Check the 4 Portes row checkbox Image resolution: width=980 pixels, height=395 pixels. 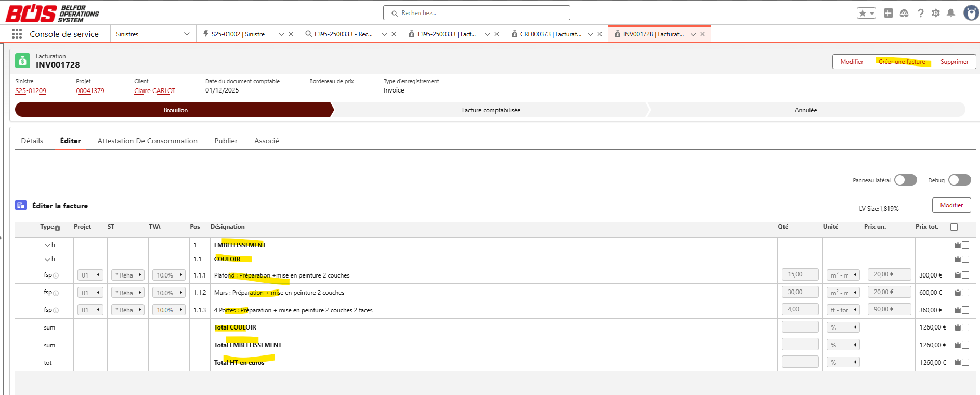coord(965,310)
